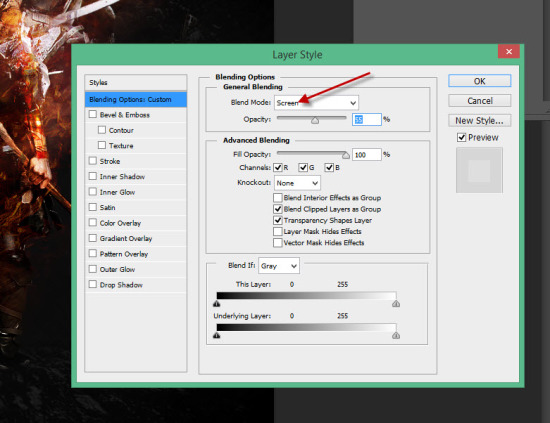Select Blending Options: Custom item

(x=136, y=99)
